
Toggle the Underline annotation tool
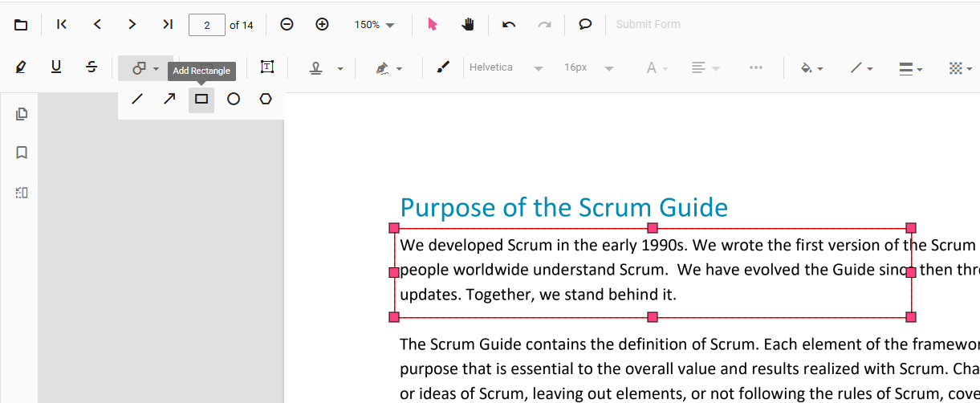click(x=56, y=67)
